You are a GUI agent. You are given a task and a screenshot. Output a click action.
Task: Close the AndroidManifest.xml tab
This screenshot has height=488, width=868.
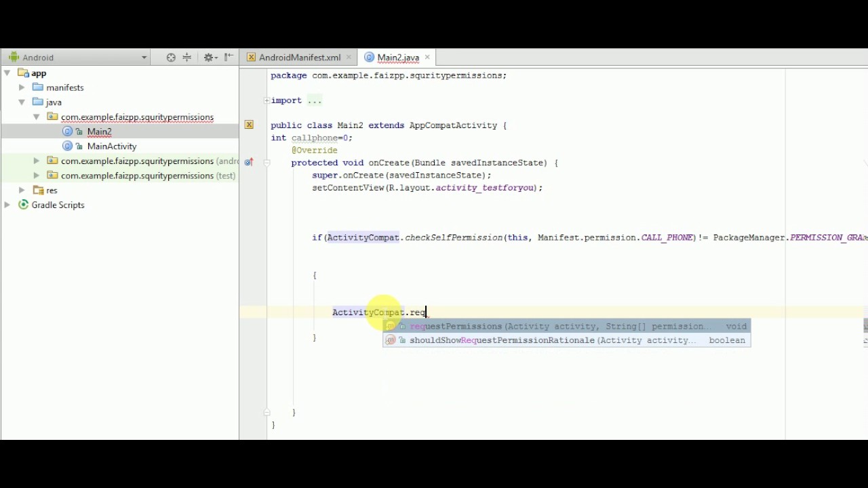tap(349, 58)
